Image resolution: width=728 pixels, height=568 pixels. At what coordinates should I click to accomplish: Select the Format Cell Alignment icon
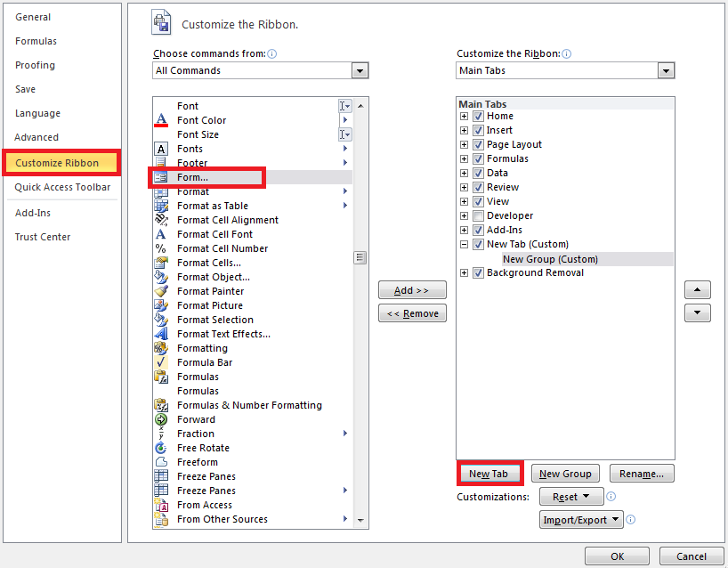click(x=161, y=220)
